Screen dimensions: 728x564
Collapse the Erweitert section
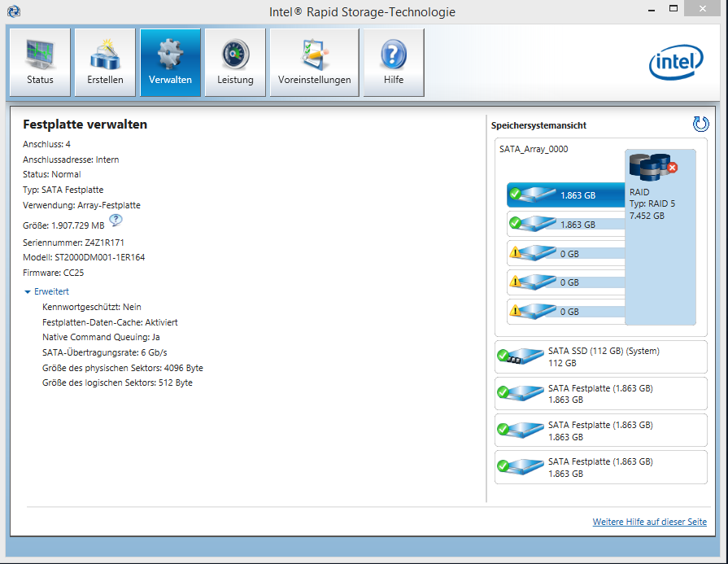[47, 291]
